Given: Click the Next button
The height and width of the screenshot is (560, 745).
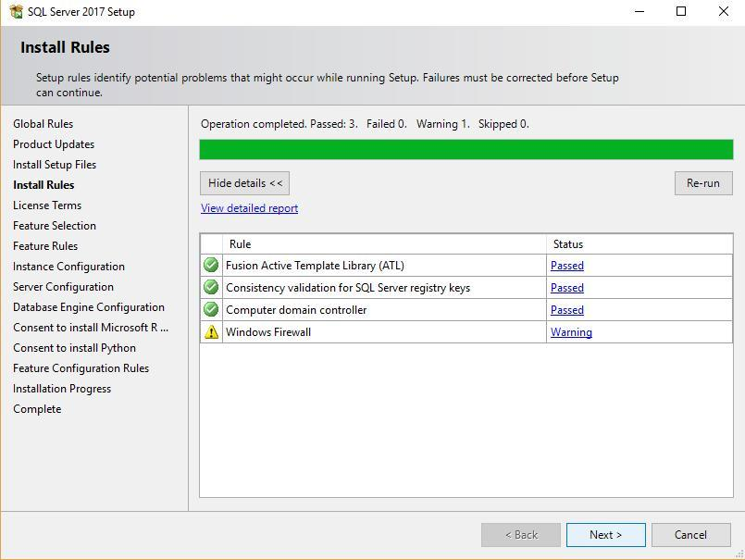Looking at the screenshot, I should click(x=606, y=535).
